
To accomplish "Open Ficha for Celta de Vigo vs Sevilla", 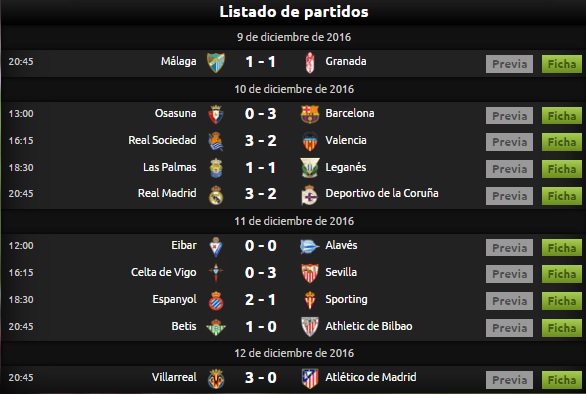I will tap(562, 274).
